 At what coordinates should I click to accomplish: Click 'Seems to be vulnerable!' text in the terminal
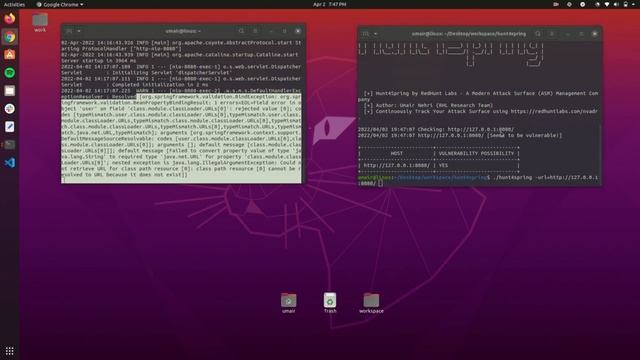pos(524,135)
